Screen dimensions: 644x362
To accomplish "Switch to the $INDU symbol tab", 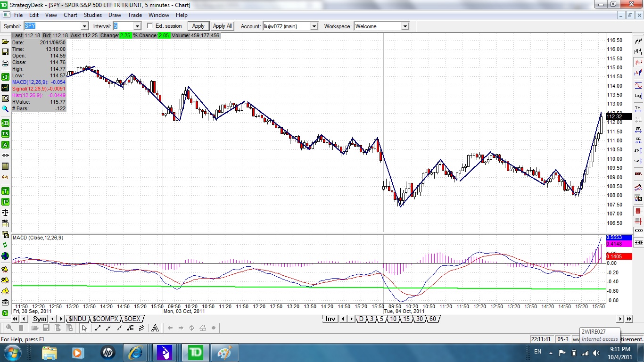I will [77, 319].
